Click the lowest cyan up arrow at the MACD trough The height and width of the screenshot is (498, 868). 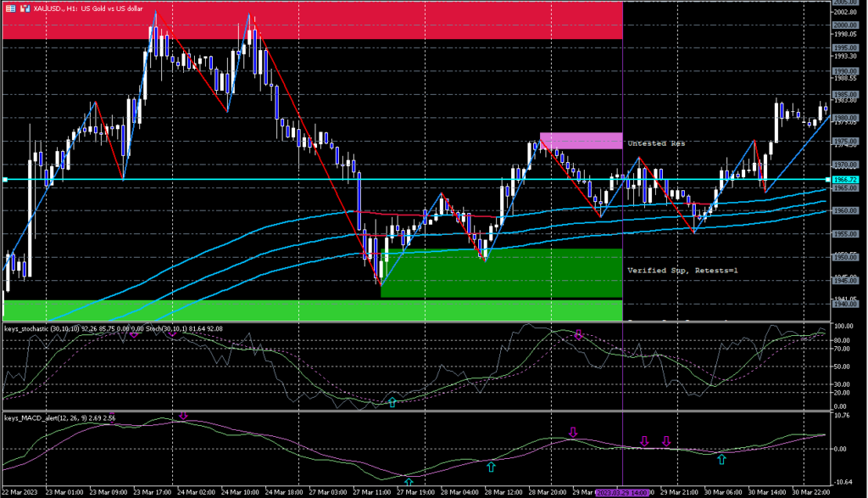(409, 482)
